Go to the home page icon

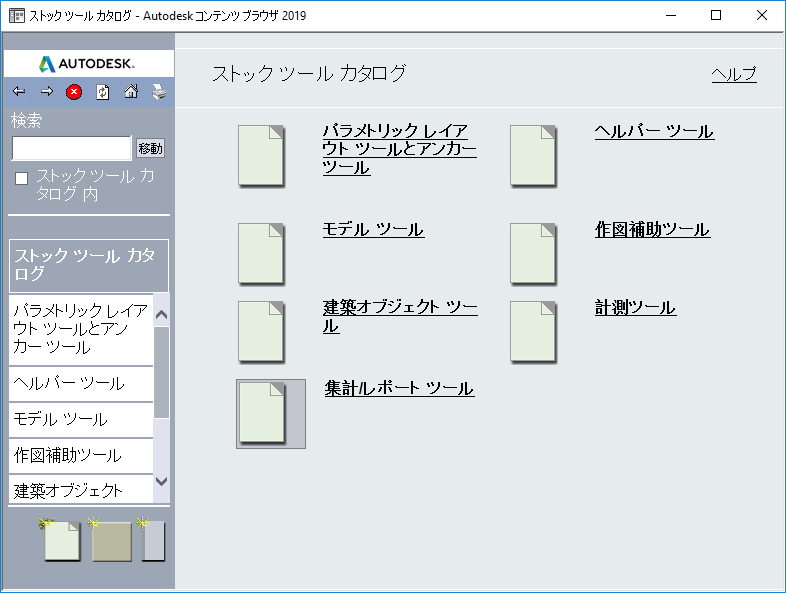131,91
